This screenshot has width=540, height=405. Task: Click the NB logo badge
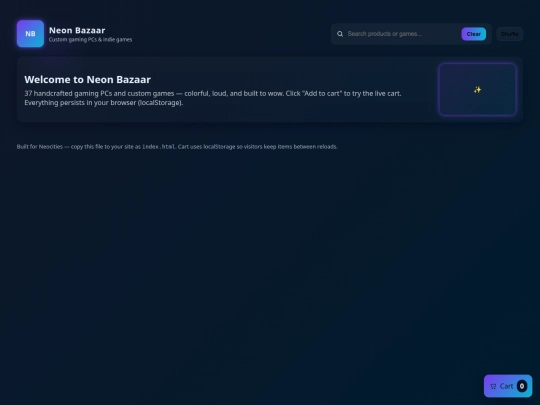pos(30,33)
